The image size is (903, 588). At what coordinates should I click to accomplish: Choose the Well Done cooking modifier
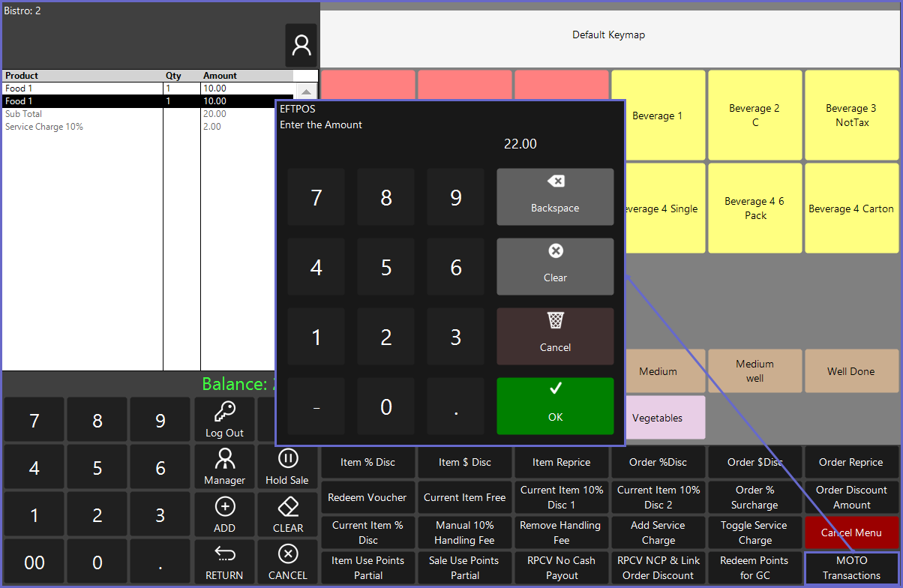[851, 371]
